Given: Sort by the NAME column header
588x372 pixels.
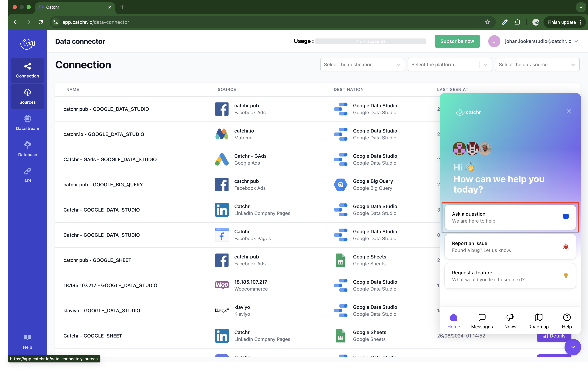Looking at the screenshot, I should click(72, 89).
